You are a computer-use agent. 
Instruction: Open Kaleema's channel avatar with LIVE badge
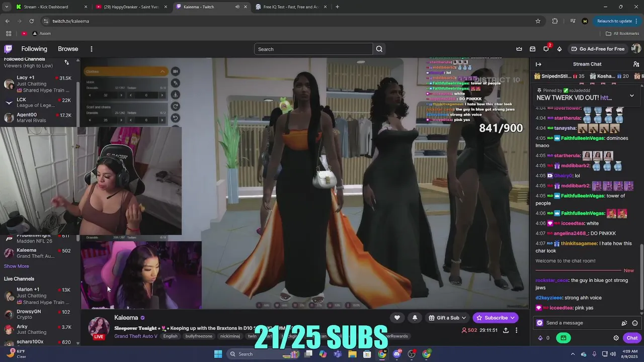(99, 328)
